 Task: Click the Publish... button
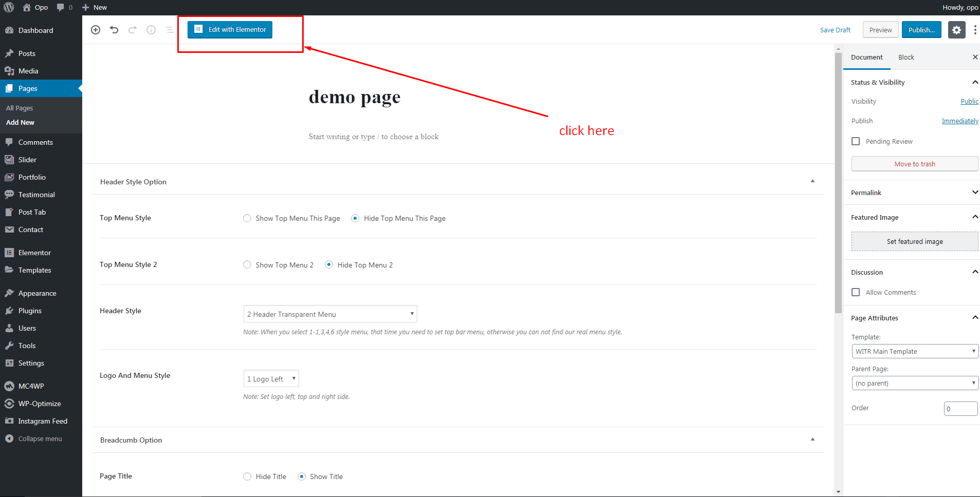[921, 30]
